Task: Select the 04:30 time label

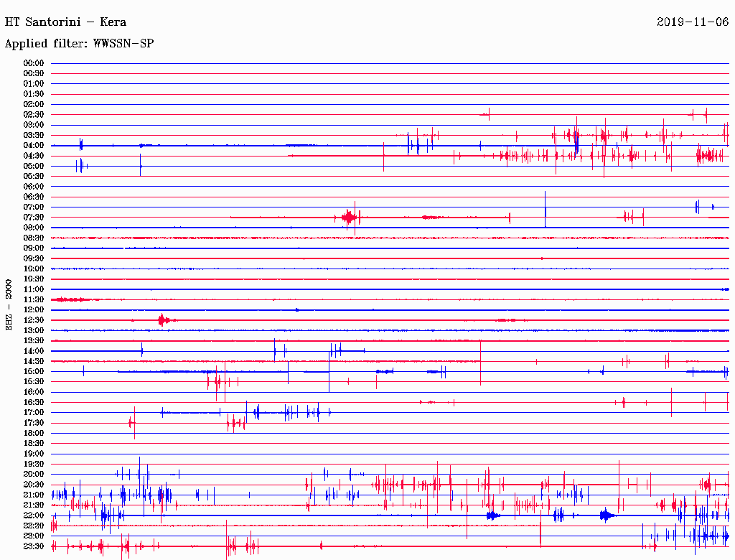Action: (x=34, y=156)
